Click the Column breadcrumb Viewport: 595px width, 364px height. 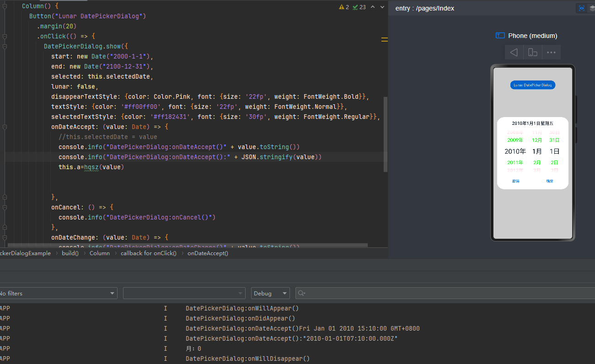pos(100,253)
